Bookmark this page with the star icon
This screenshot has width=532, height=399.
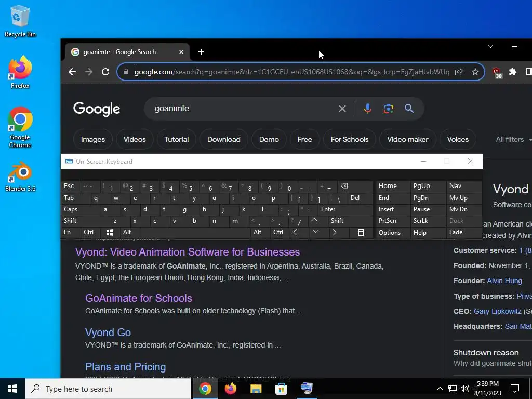pos(475,72)
